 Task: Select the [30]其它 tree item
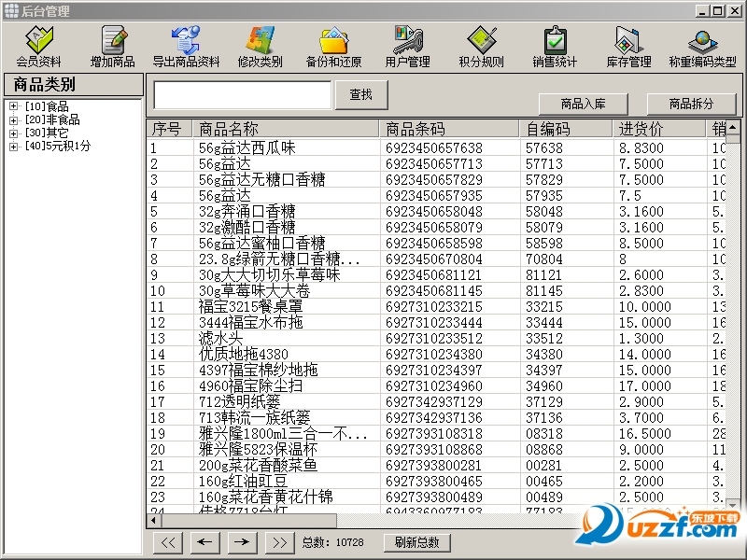tap(47, 133)
